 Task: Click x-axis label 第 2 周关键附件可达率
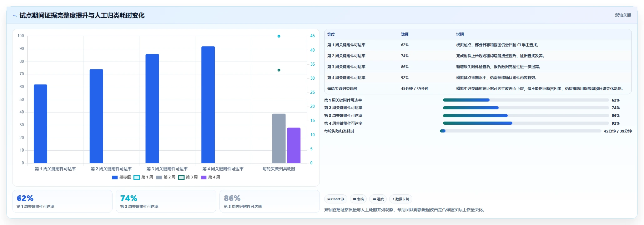111,169
